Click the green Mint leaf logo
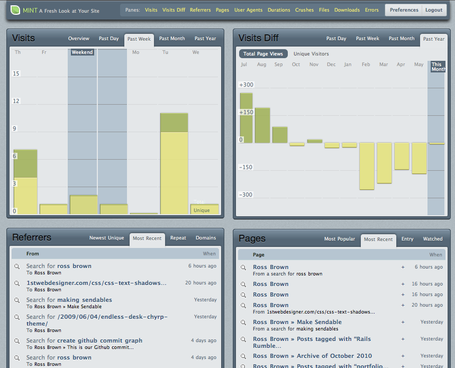Screen dimensions: 455x368 (15, 10)
